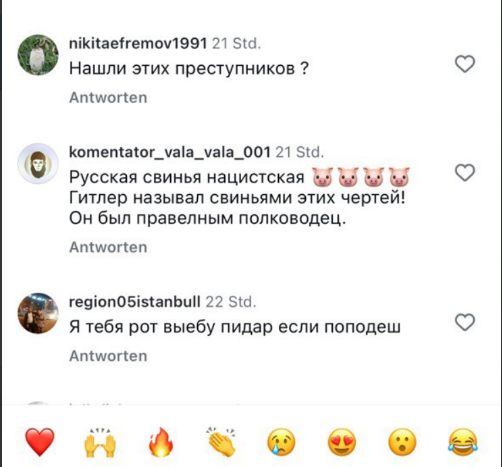
Task: Insert the raised hands emoji
Action: coord(100,442)
